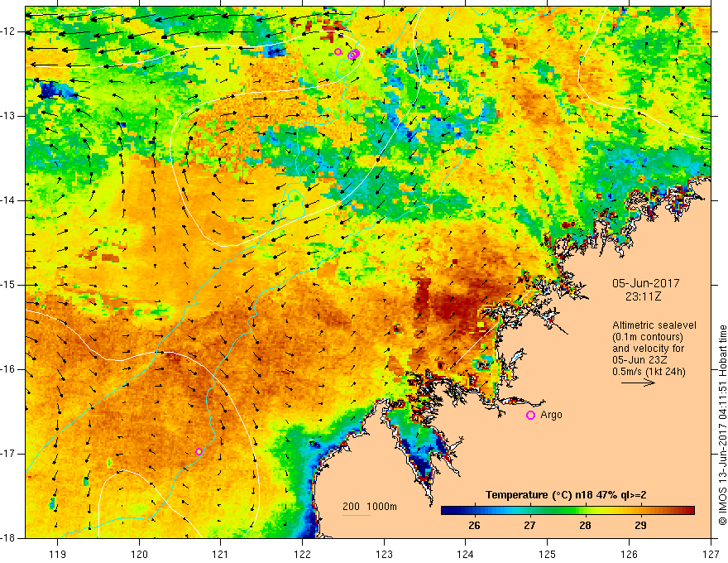Click the '-16' latitude axis label
The image size is (728, 563).
tap(9, 369)
